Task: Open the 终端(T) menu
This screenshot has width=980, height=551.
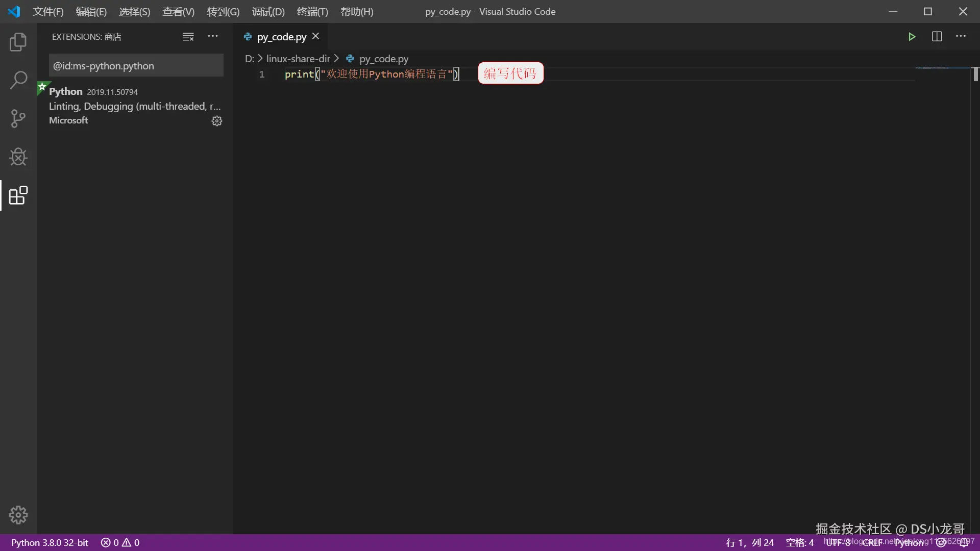Action: tap(312, 12)
